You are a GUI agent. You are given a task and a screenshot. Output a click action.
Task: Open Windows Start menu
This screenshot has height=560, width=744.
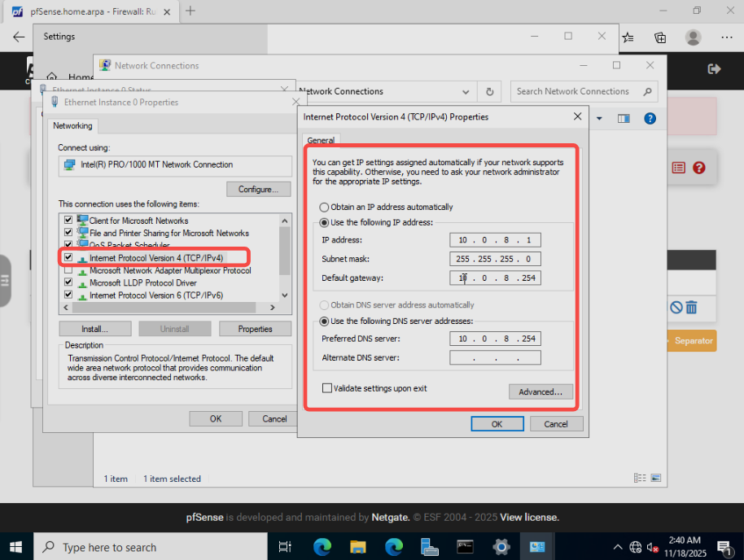pyautogui.click(x=15, y=547)
